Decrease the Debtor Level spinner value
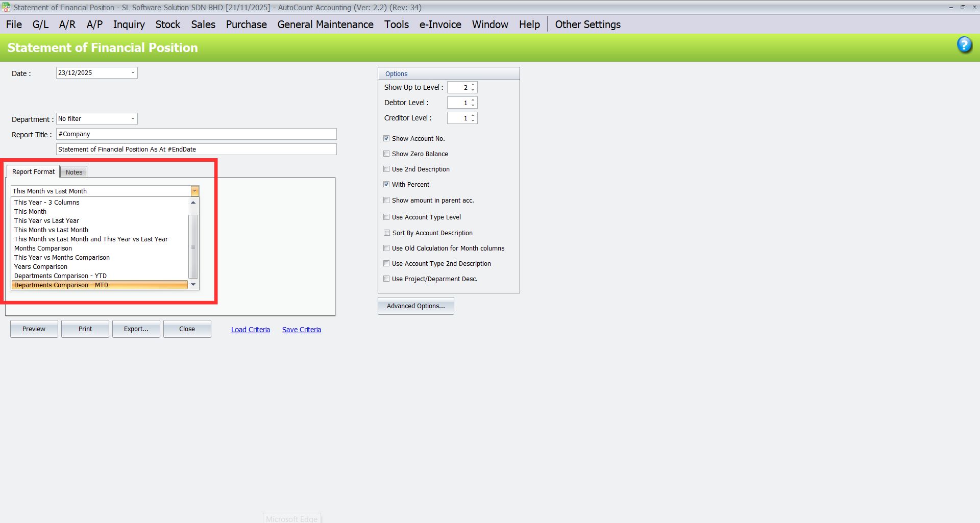 coord(473,105)
